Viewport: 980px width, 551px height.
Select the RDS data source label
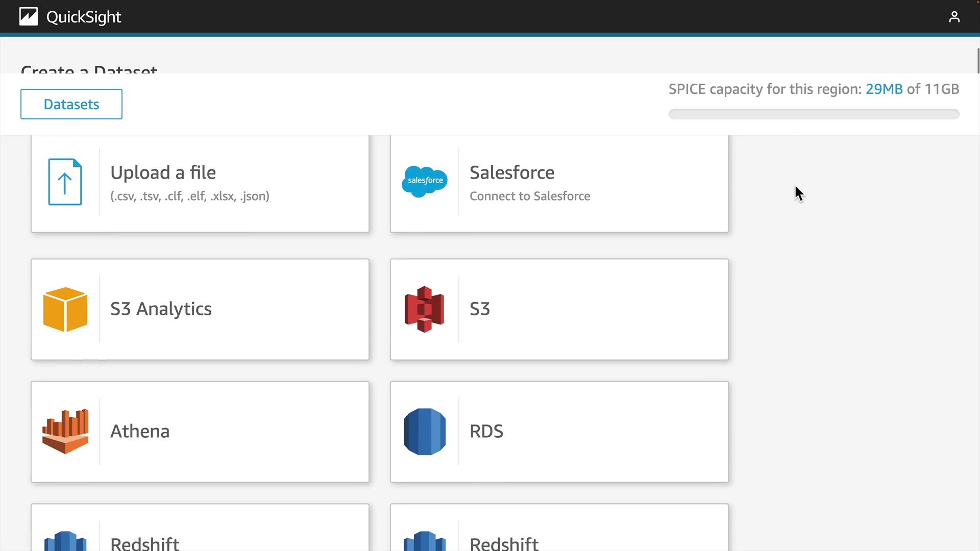486,431
